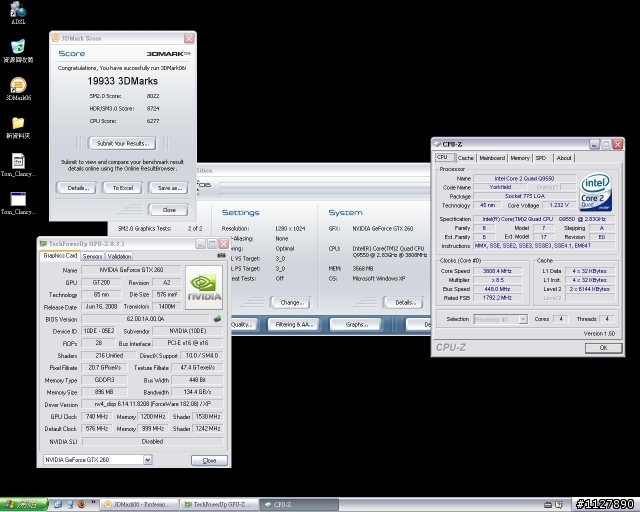
Task: Switch to the CPU-Z taskbar item
Action: click(x=299, y=505)
